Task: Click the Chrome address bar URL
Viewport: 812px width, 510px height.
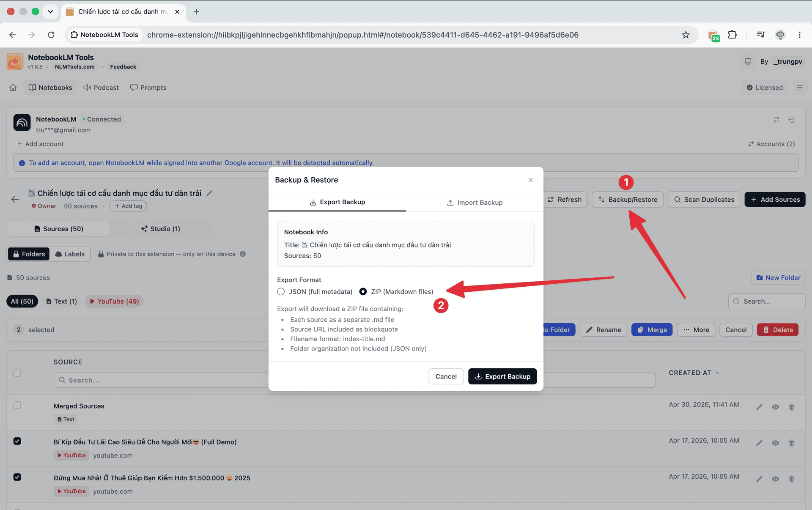Action: 362,35
